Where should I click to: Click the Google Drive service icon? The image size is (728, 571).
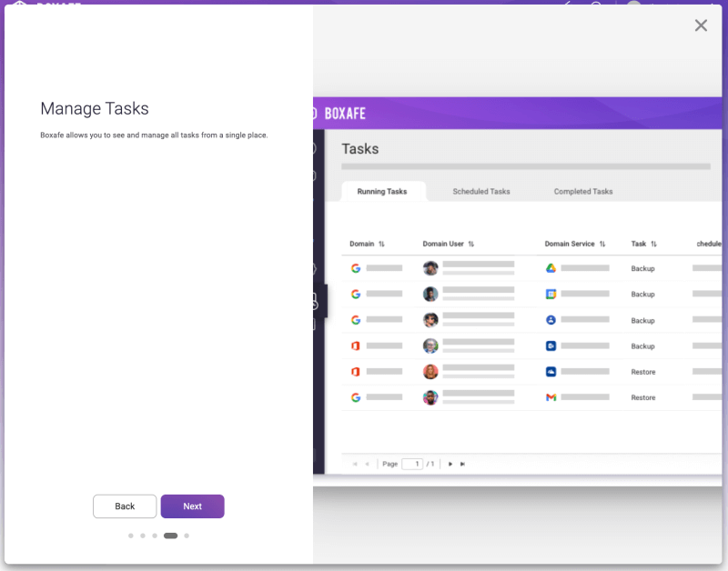click(551, 268)
